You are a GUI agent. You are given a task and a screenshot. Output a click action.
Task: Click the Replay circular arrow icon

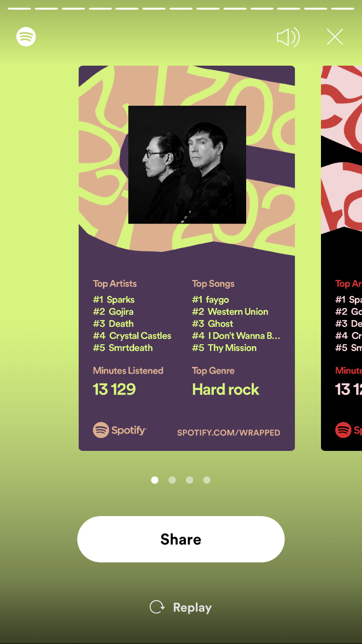[157, 607]
